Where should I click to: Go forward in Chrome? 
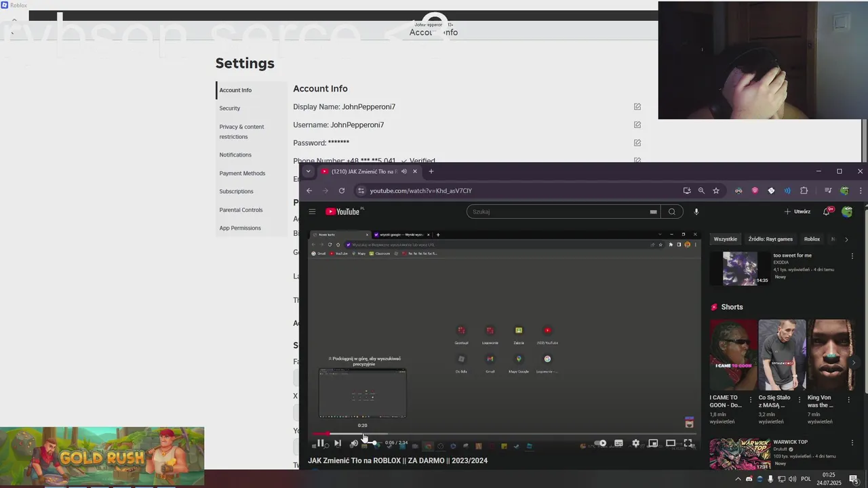pos(325,190)
